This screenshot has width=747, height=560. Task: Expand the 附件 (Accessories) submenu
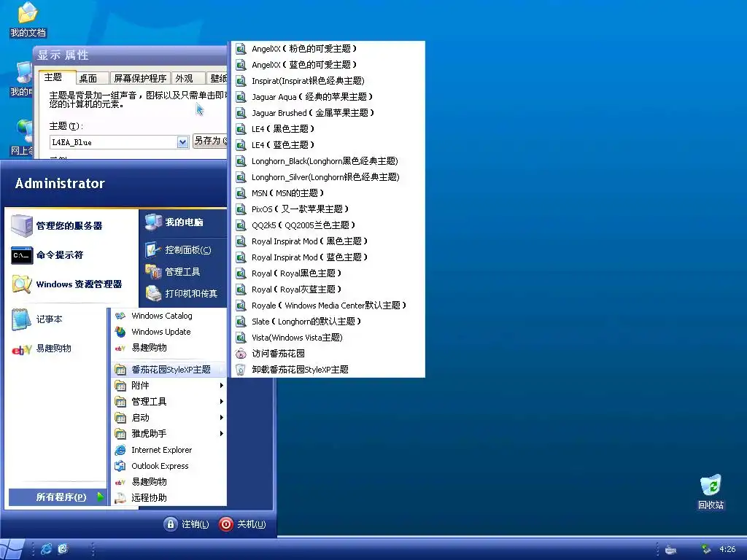click(x=169, y=385)
